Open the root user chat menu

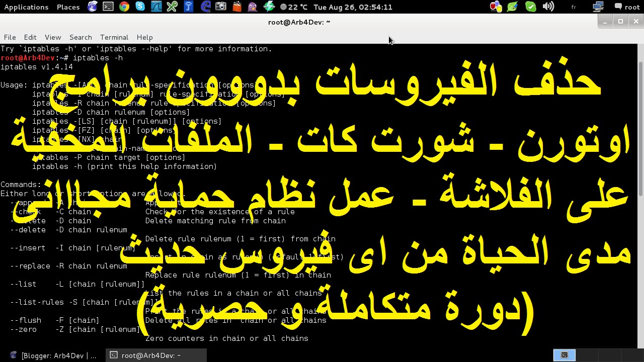pyautogui.click(x=627, y=7)
